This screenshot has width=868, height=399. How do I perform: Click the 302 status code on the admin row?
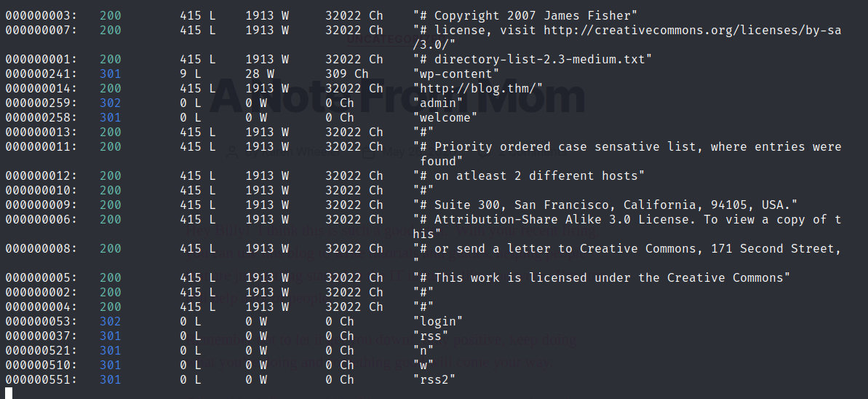[110, 103]
